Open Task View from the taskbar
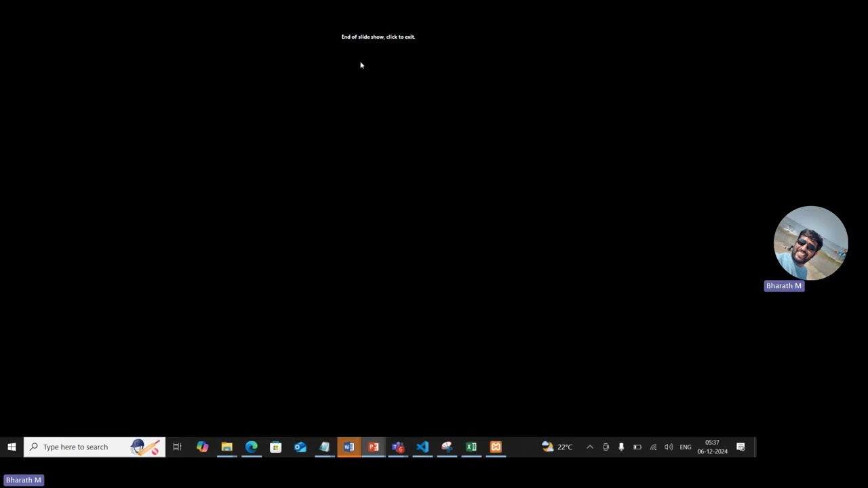868x488 pixels. click(x=178, y=447)
